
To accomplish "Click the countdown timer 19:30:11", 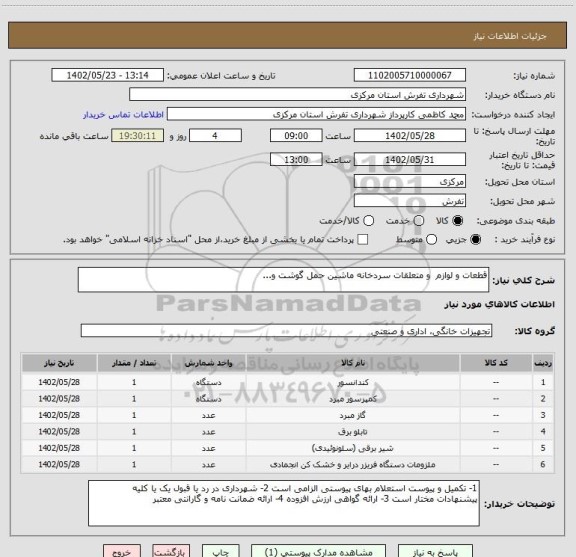I will (137, 136).
